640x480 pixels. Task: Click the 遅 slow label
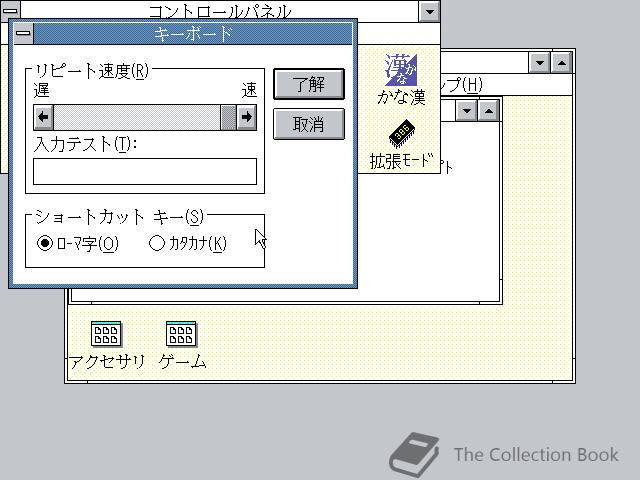pos(41,90)
